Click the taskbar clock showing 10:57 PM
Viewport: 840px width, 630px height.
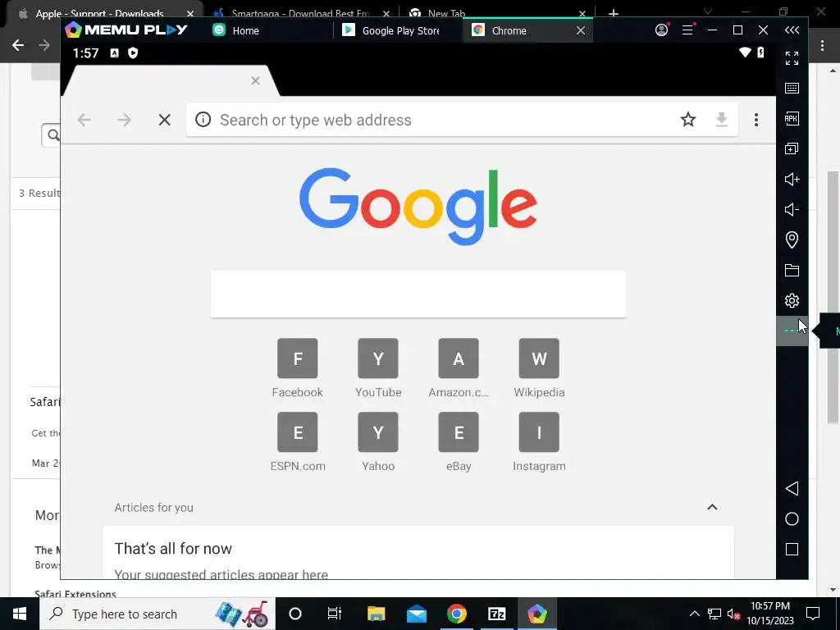[769, 614]
